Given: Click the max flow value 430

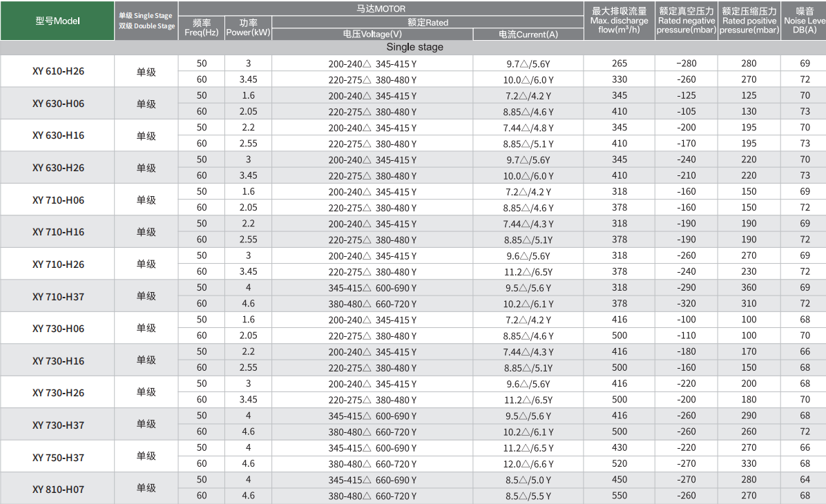Looking at the screenshot, I should pos(619,447).
